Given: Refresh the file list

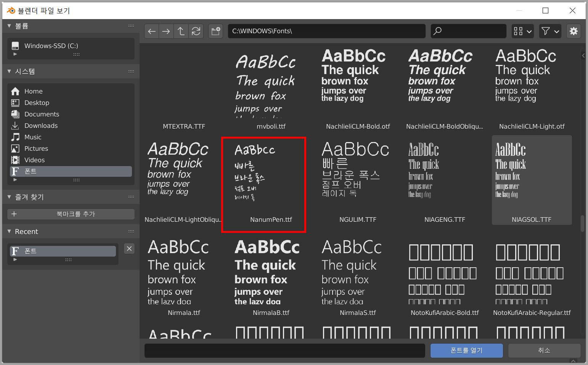Looking at the screenshot, I should (196, 31).
